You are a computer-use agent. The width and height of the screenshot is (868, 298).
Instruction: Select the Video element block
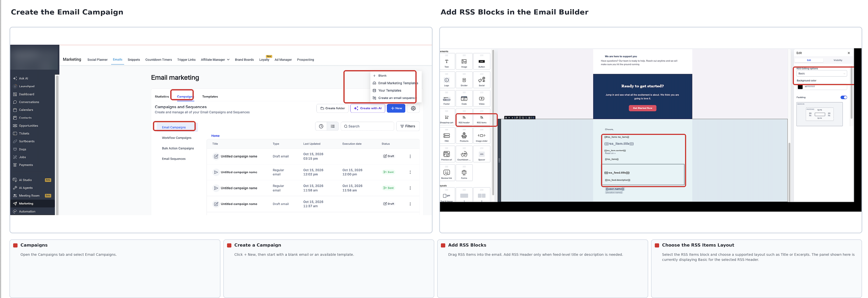[482, 98]
